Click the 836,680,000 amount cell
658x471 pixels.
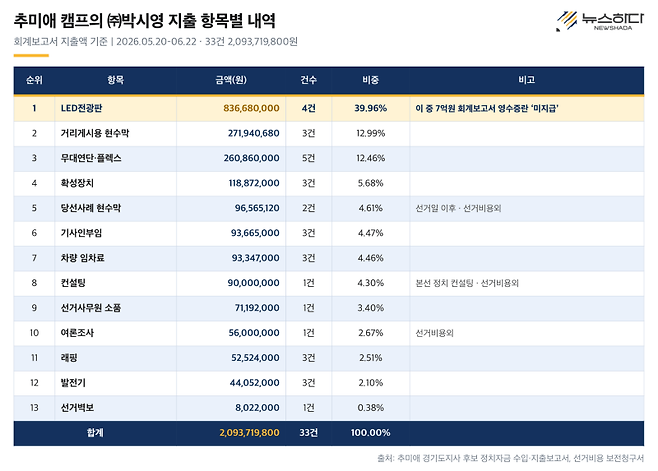pos(251,108)
